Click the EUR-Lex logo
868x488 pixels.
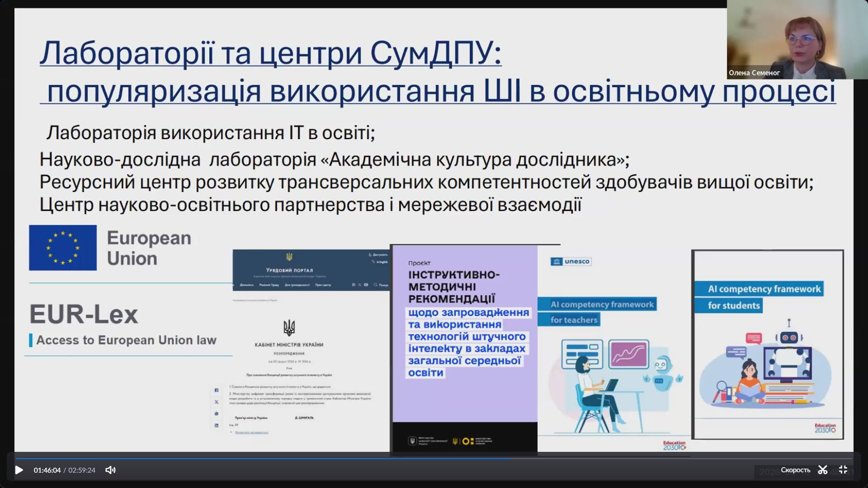click(x=84, y=314)
